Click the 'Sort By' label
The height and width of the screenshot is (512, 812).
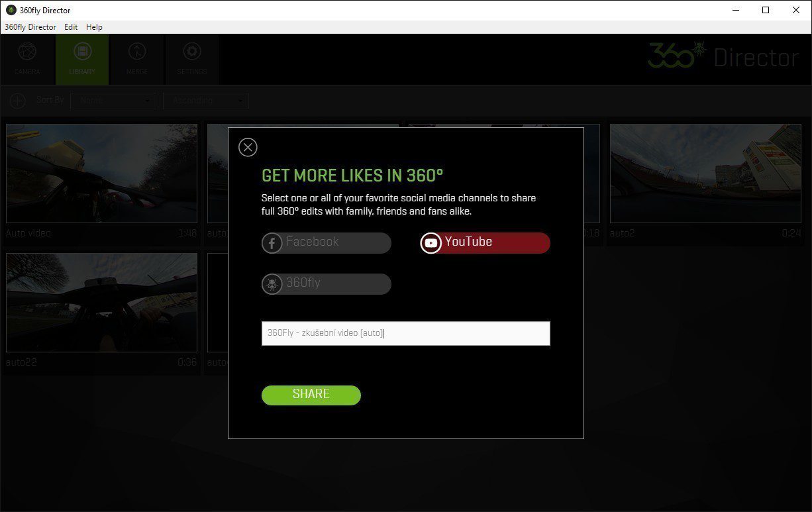click(x=50, y=100)
